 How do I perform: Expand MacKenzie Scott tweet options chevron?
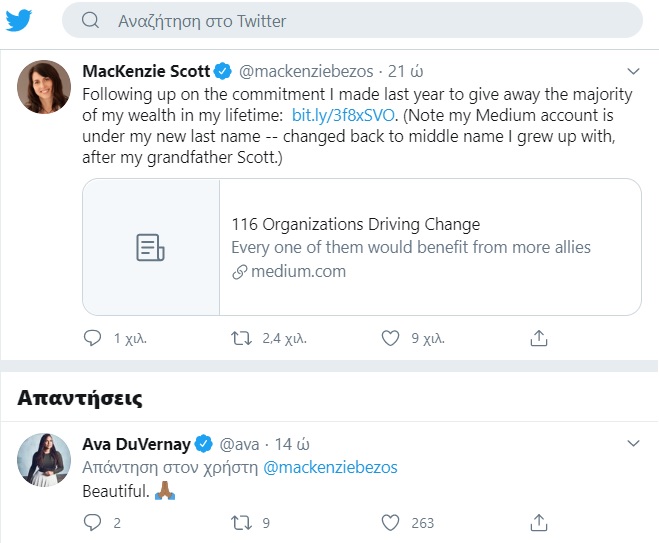tap(632, 72)
